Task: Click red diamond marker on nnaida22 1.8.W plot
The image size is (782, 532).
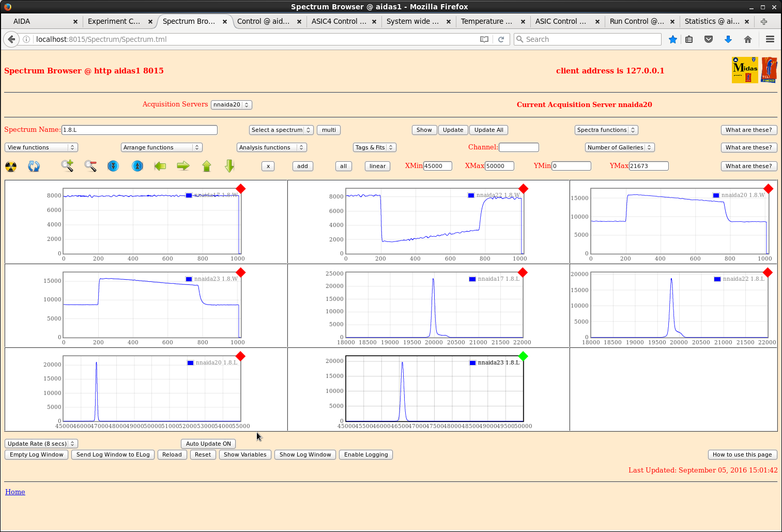Action: tap(523, 189)
